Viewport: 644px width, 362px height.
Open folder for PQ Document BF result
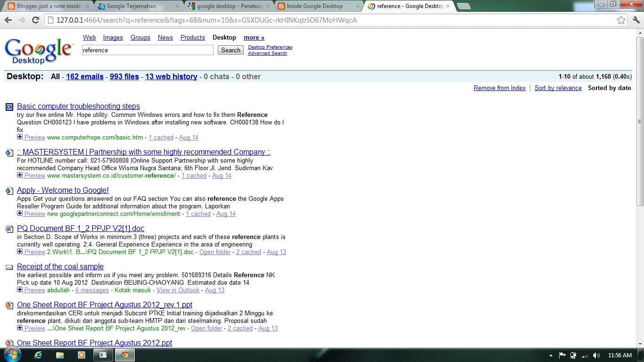(x=215, y=252)
